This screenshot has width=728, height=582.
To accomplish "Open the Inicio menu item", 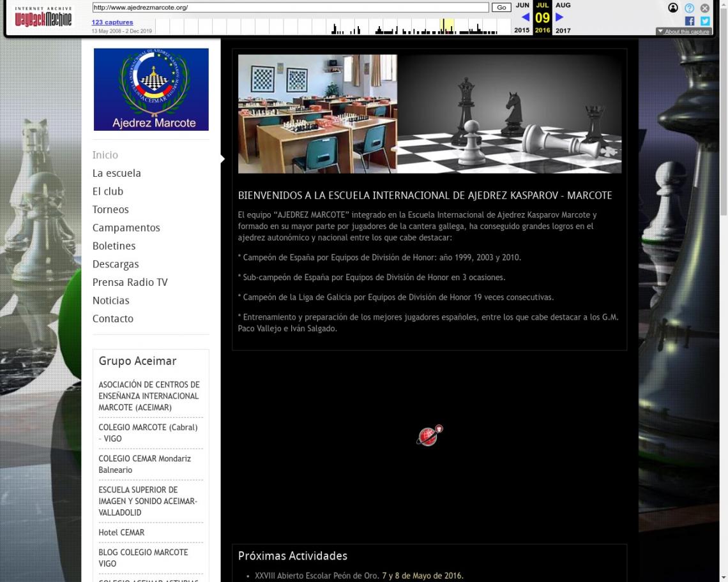I will click(105, 155).
